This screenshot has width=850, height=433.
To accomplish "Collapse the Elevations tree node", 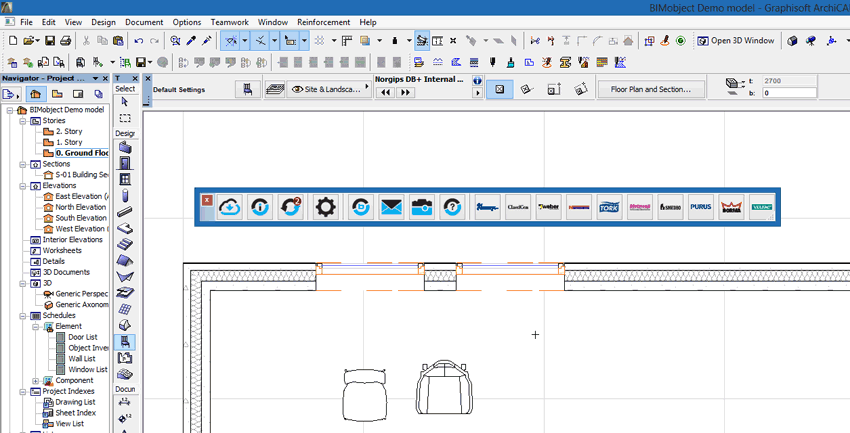I will coord(23,186).
